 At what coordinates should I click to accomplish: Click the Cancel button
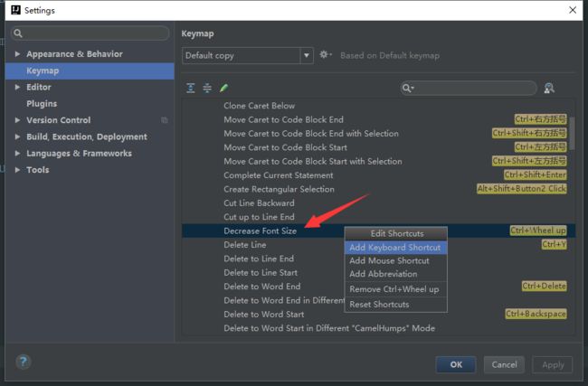pyautogui.click(x=504, y=364)
